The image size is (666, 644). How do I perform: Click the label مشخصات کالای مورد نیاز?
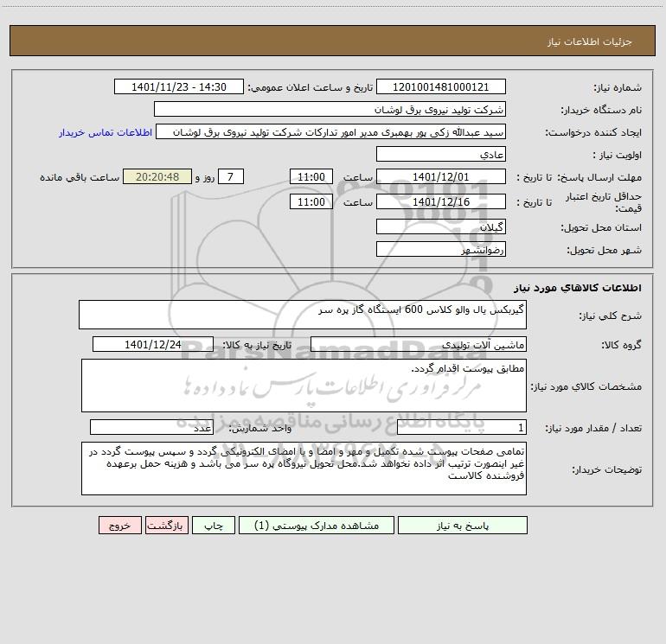click(586, 386)
